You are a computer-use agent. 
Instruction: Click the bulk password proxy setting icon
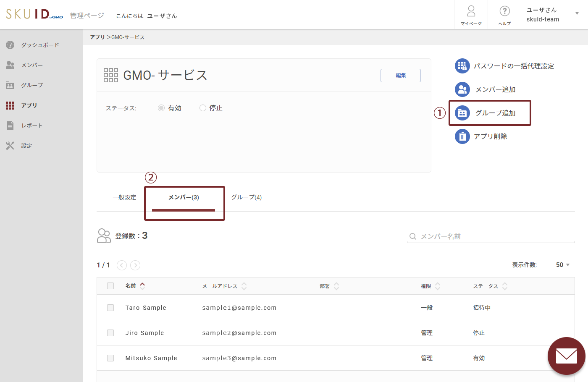pyautogui.click(x=462, y=66)
